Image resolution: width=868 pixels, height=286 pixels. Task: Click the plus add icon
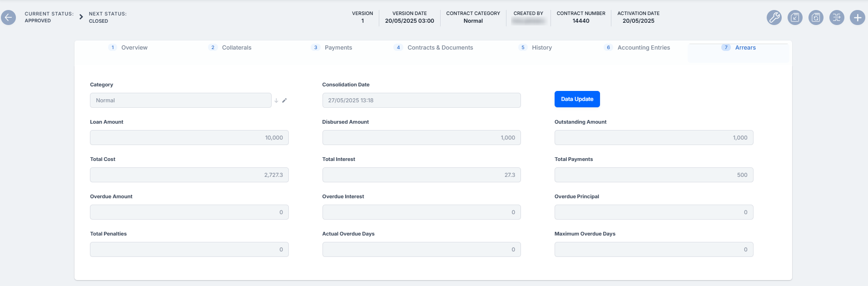[858, 18]
